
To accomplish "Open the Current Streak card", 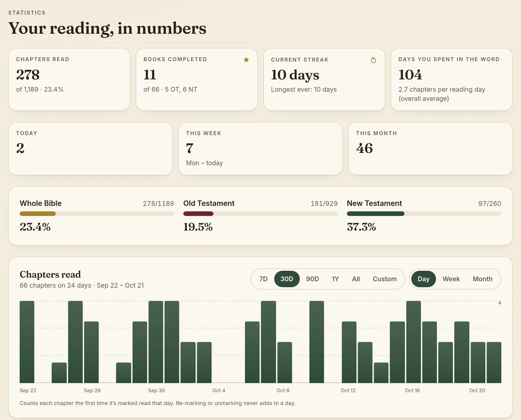I will coord(324,79).
